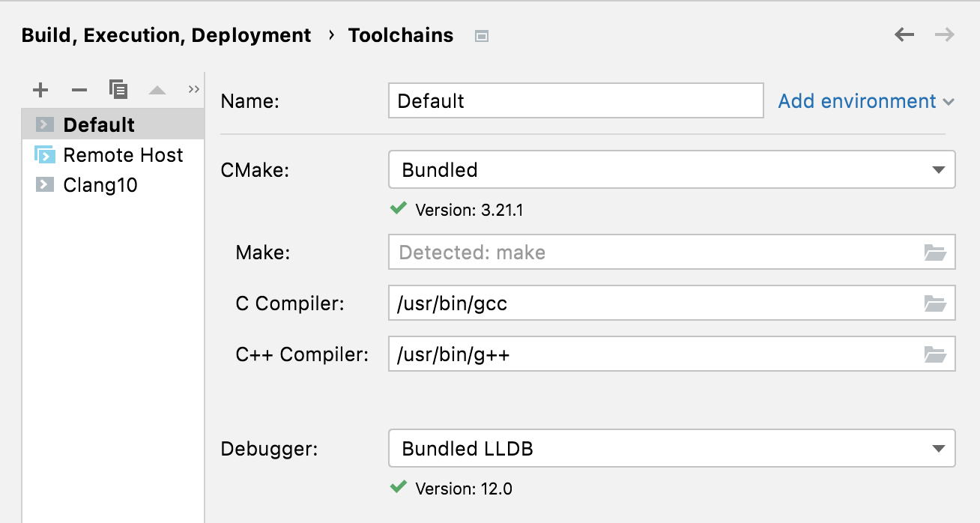Navigate back using the left arrow
980x523 pixels.
[x=904, y=34]
